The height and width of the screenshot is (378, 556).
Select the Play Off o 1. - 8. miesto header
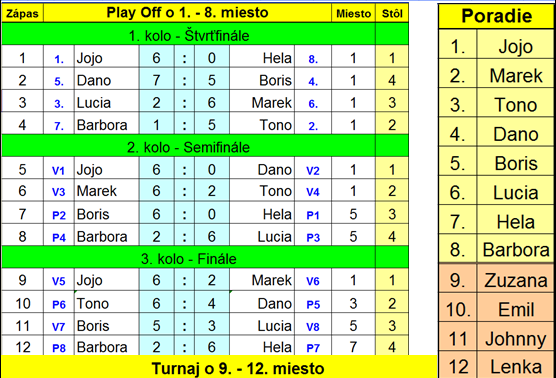click(x=188, y=13)
